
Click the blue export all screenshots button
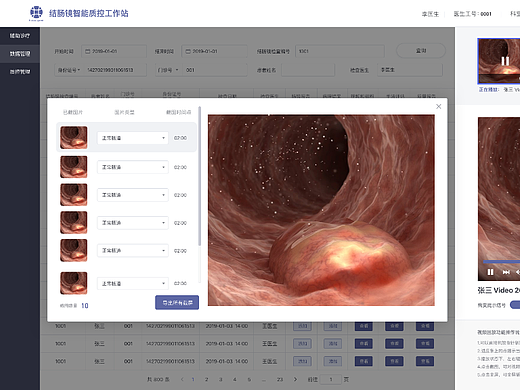click(177, 303)
